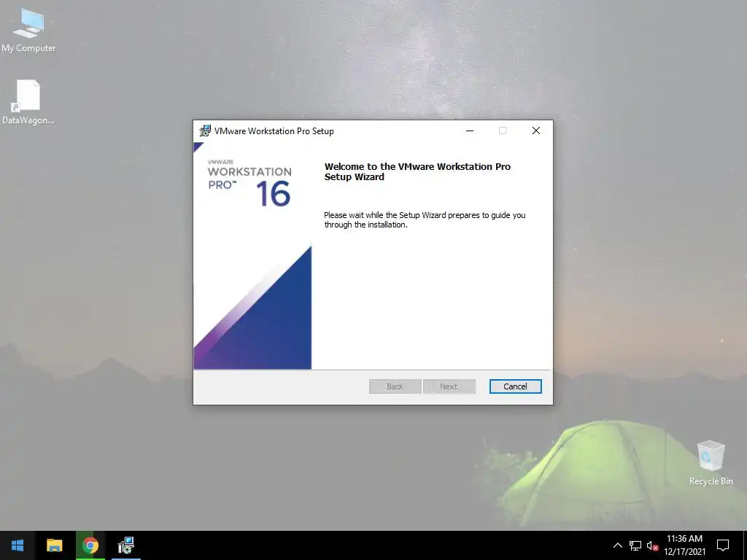
Task: Open the taskbar clock and date
Action: point(684,545)
